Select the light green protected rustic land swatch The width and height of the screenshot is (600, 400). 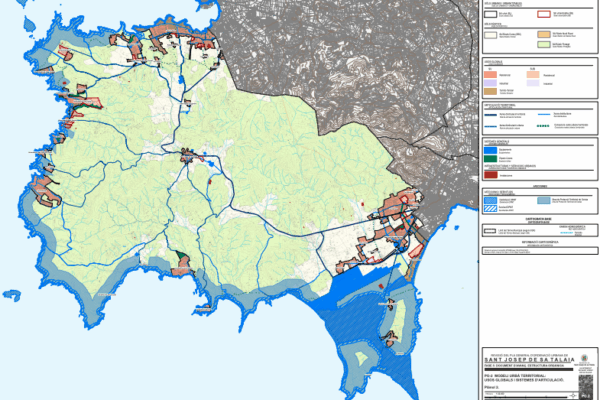544,44
